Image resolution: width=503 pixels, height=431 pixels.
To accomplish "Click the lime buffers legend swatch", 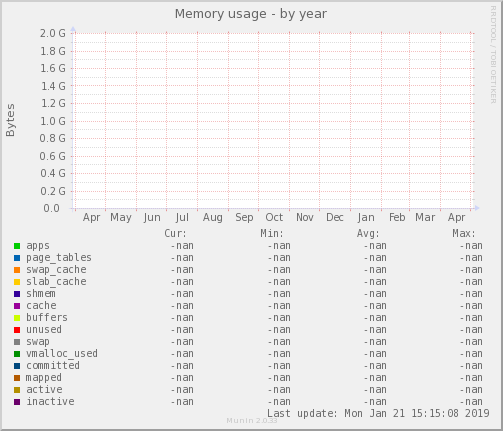I will (17, 318).
